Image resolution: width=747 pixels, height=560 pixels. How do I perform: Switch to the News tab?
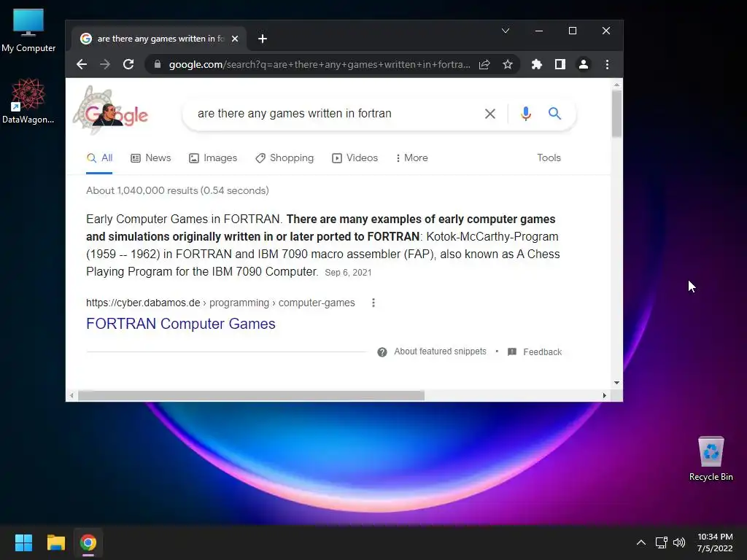tap(150, 157)
